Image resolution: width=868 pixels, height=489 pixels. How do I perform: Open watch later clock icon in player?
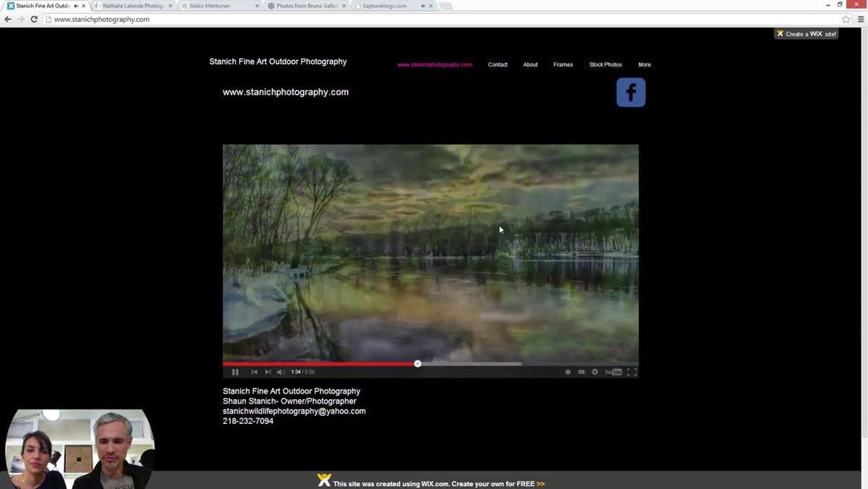coord(568,372)
